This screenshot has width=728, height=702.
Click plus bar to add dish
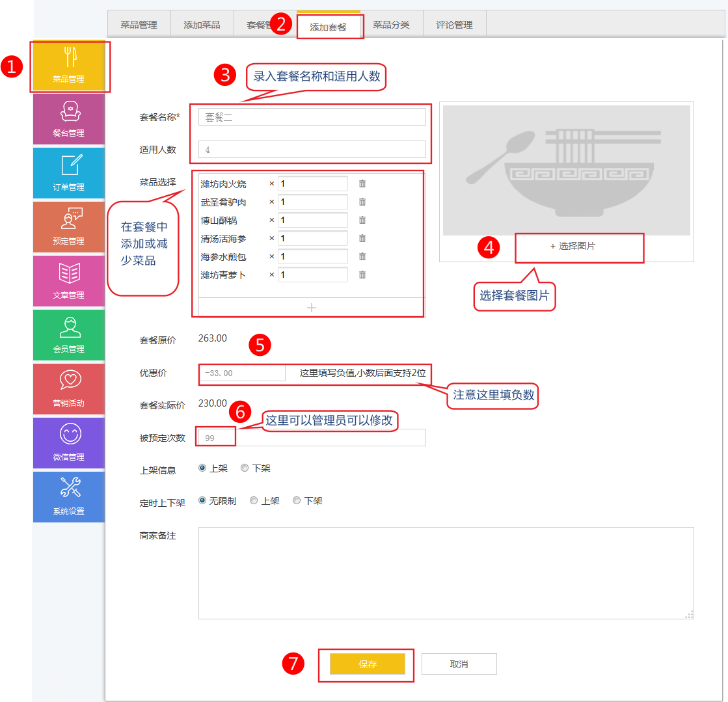[311, 307]
